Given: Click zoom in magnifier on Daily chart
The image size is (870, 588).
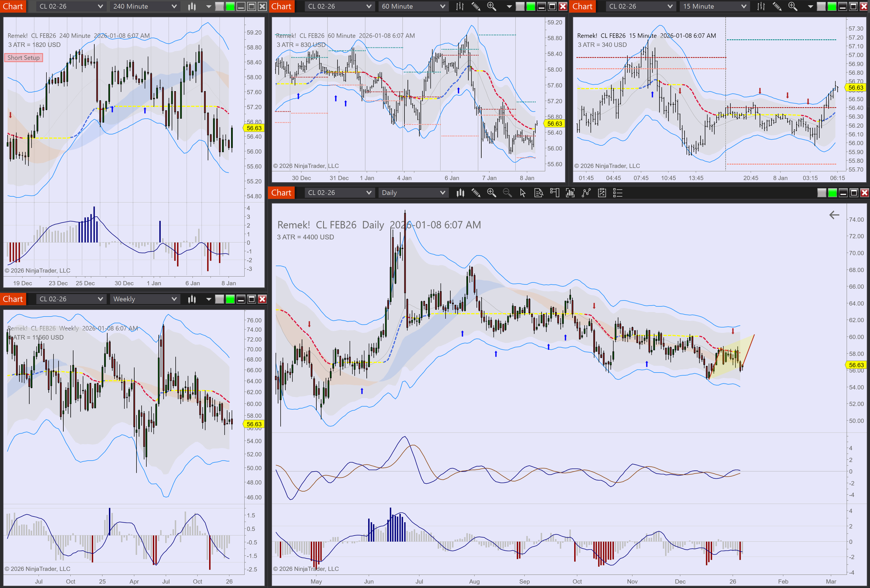Looking at the screenshot, I should pos(491,193).
